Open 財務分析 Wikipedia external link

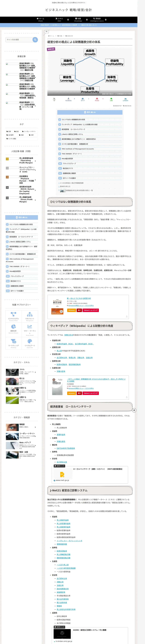click(68, 335)
